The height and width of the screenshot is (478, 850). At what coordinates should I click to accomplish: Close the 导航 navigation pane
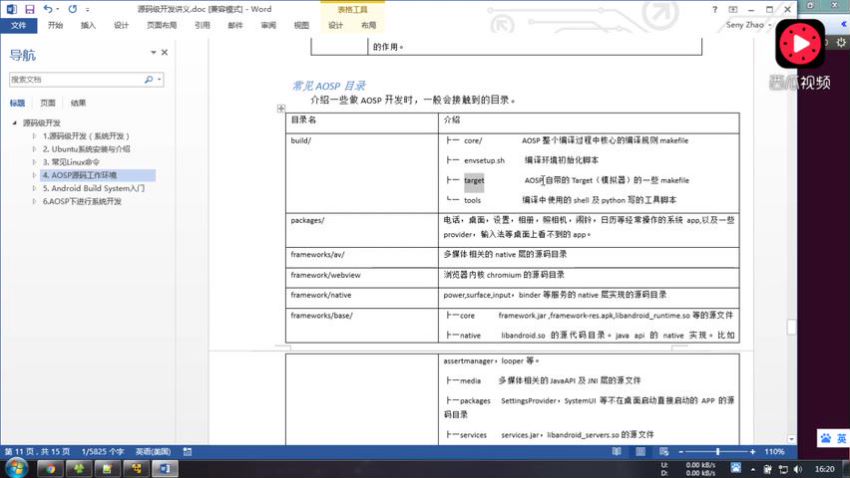[x=164, y=53]
